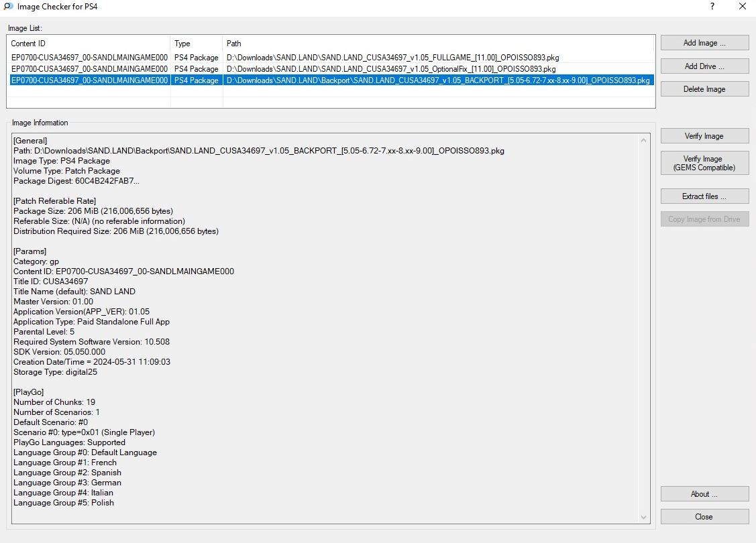
Task: Click the help question mark in title bar
Action: (x=712, y=6)
